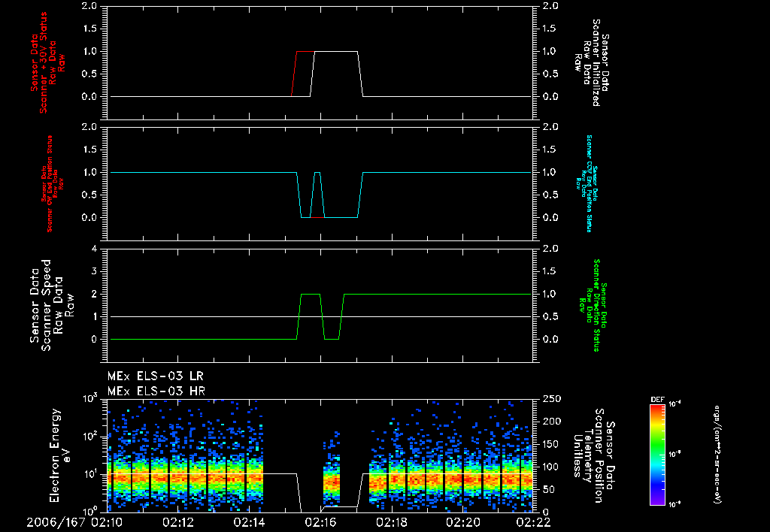The image size is (770, 532).
Task: Click the "250" scanner position tick label
Action: (552, 399)
